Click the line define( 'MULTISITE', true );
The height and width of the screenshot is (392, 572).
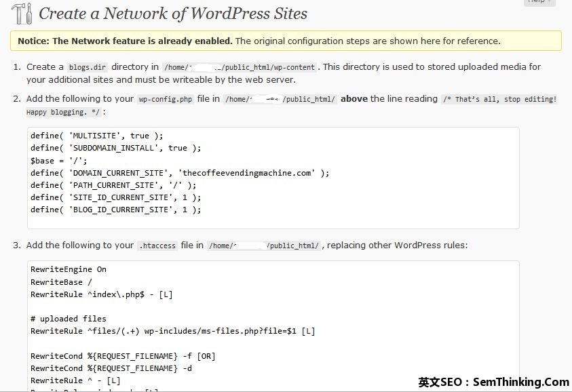tap(96, 136)
